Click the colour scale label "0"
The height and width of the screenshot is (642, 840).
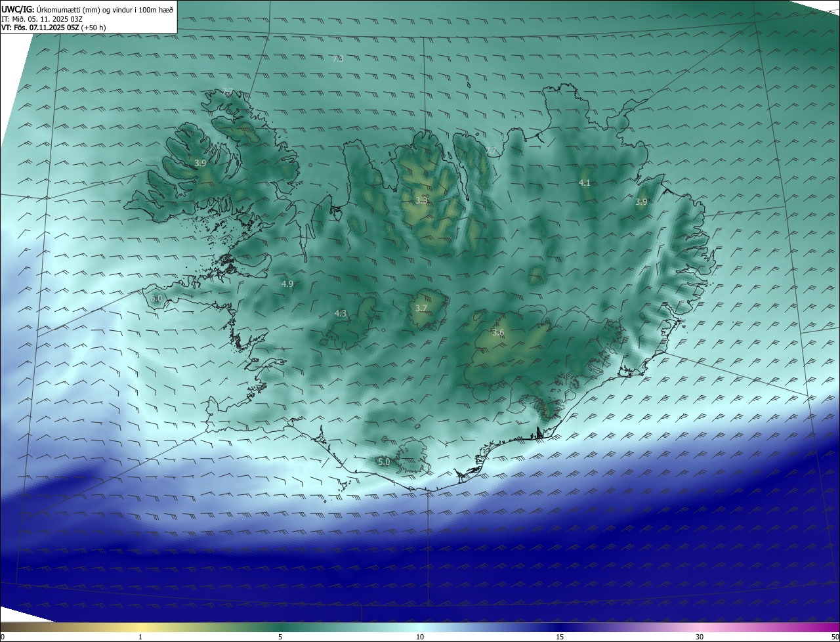click(x=3, y=637)
